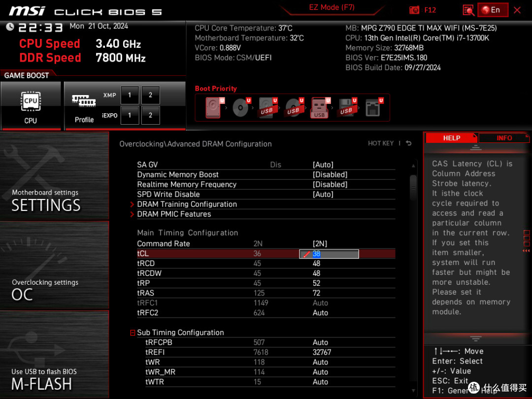This screenshot has width=532, height=399.
Task: Select the tREFI value 32767
Action: pyautogui.click(x=322, y=352)
